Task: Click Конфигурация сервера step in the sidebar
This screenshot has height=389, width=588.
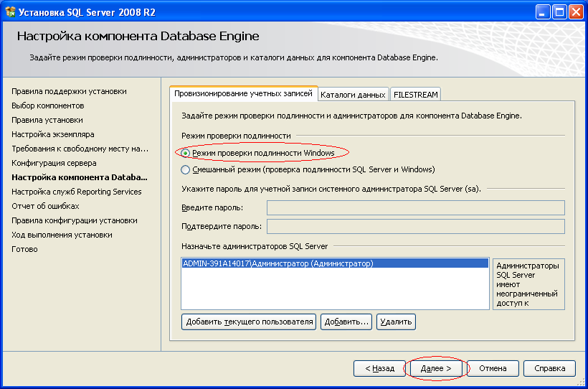Action: [54, 164]
